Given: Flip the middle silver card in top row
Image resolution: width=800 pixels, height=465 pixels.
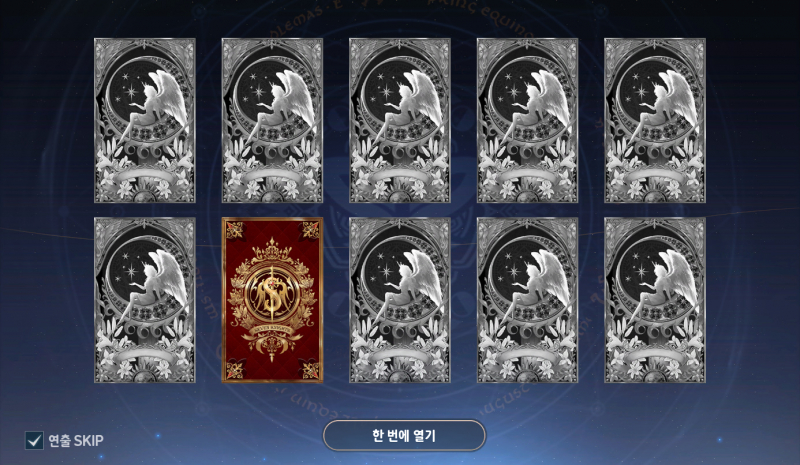Looking at the screenshot, I should (400, 120).
